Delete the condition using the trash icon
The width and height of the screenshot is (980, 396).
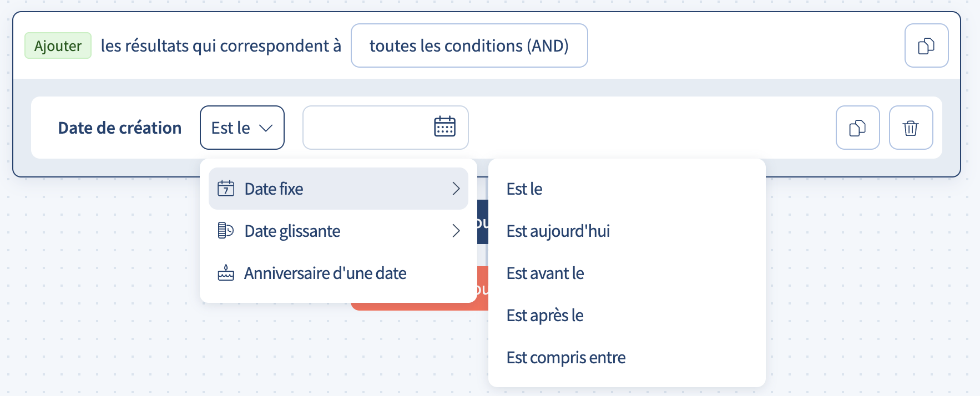tap(911, 128)
